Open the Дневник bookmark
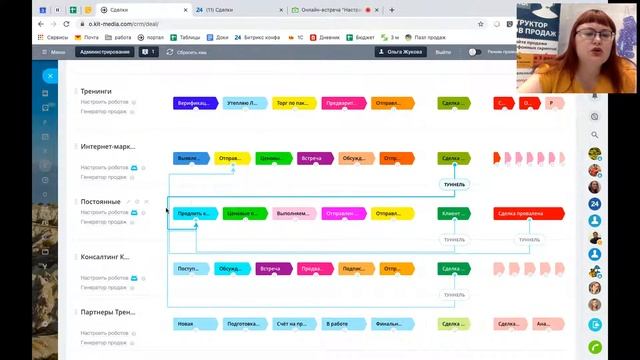 tap(324, 37)
